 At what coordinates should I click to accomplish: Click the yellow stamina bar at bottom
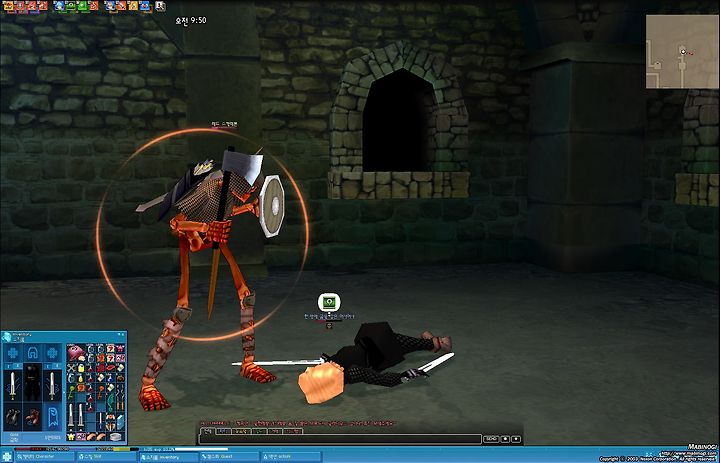click(x=118, y=449)
